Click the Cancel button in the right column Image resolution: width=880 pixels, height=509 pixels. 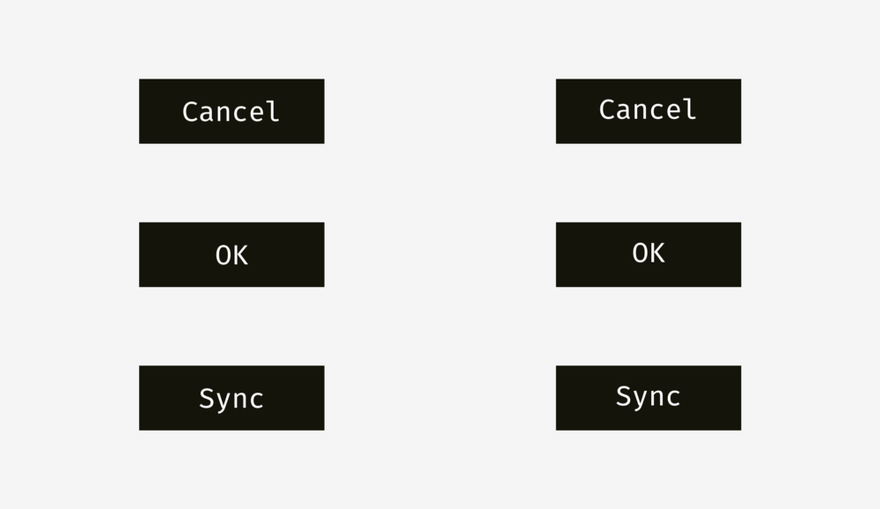tap(648, 111)
